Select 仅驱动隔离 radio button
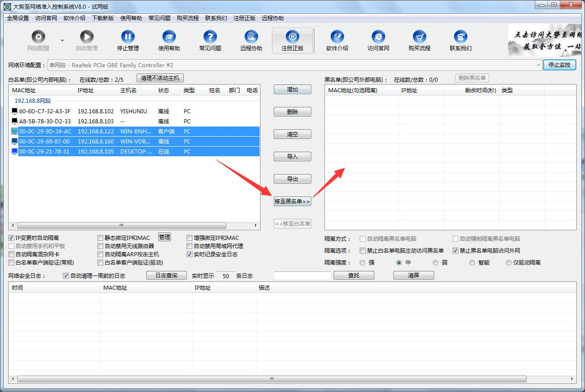 pyautogui.click(x=509, y=263)
